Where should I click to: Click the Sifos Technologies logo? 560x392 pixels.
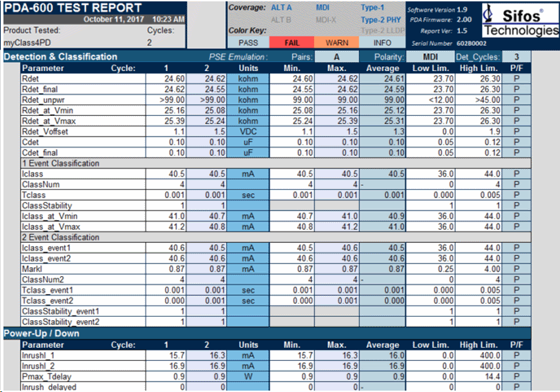[x=521, y=21]
